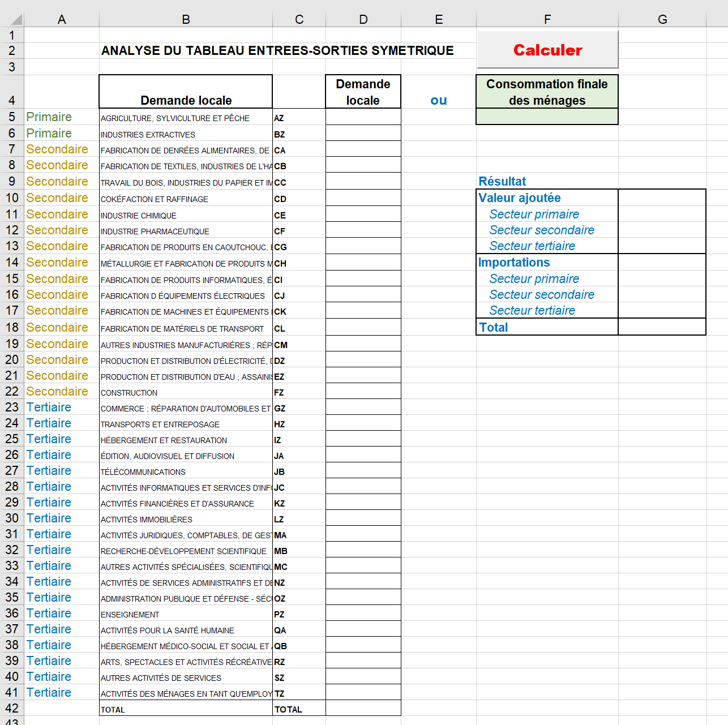Click the Primaire label in row 5
Image resolution: width=728 pixels, height=725 pixels.
click(x=49, y=117)
